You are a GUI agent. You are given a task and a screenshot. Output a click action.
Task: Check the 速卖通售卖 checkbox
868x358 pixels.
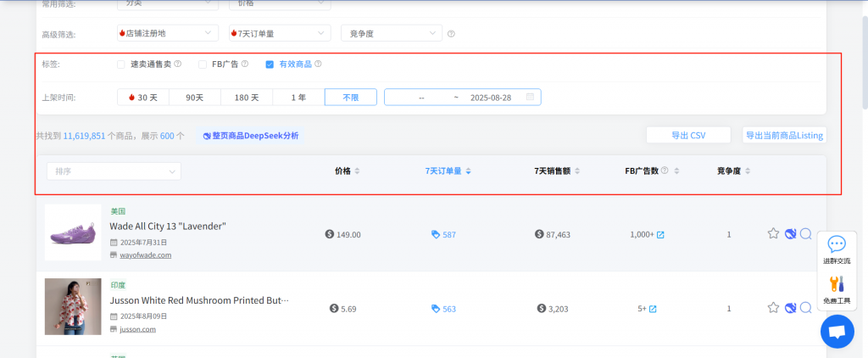click(x=120, y=64)
